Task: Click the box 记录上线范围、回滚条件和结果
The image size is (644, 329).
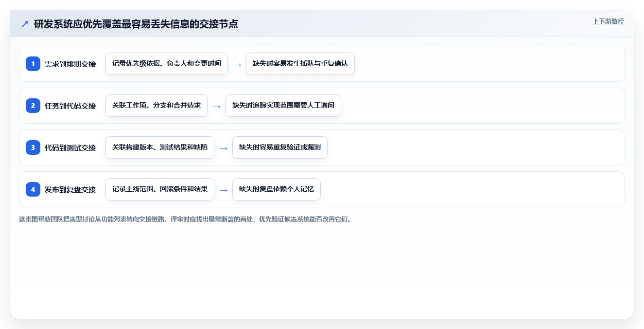Action: 160,189
